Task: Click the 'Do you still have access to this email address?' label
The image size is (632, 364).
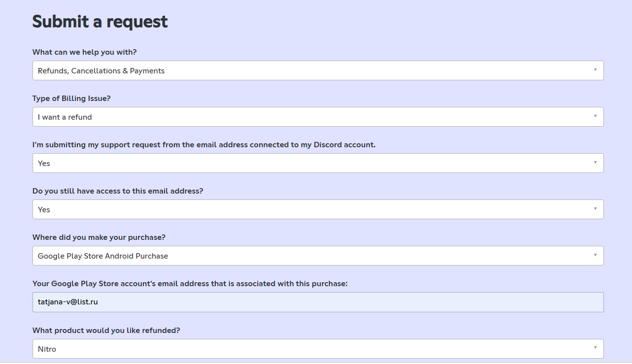Action: [x=118, y=191]
